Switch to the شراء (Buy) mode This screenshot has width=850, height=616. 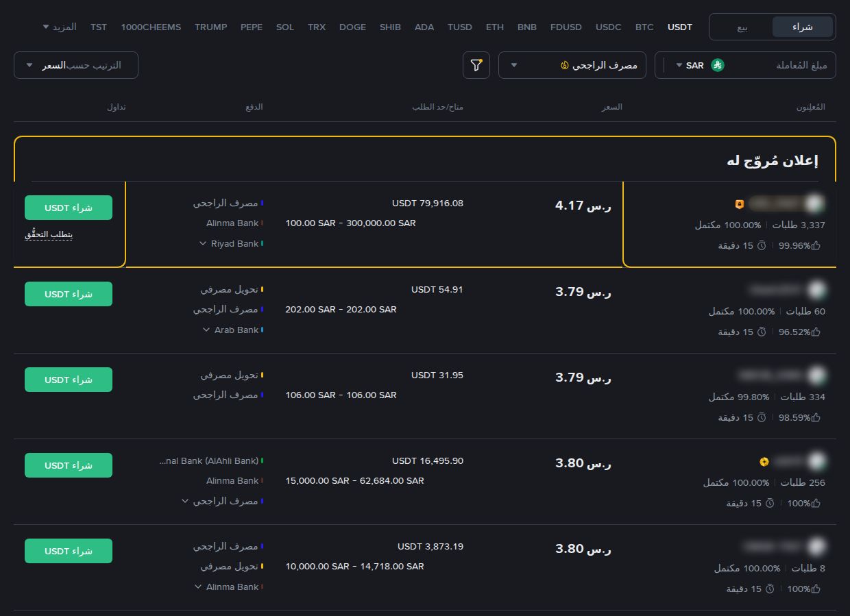[x=803, y=27]
